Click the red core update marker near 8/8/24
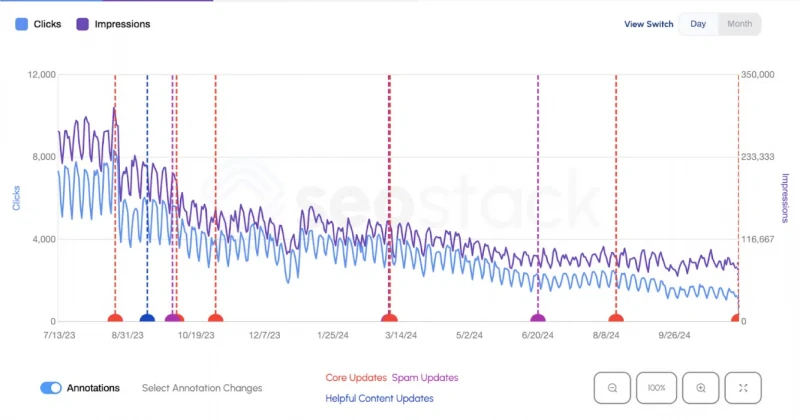 (x=616, y=318)
